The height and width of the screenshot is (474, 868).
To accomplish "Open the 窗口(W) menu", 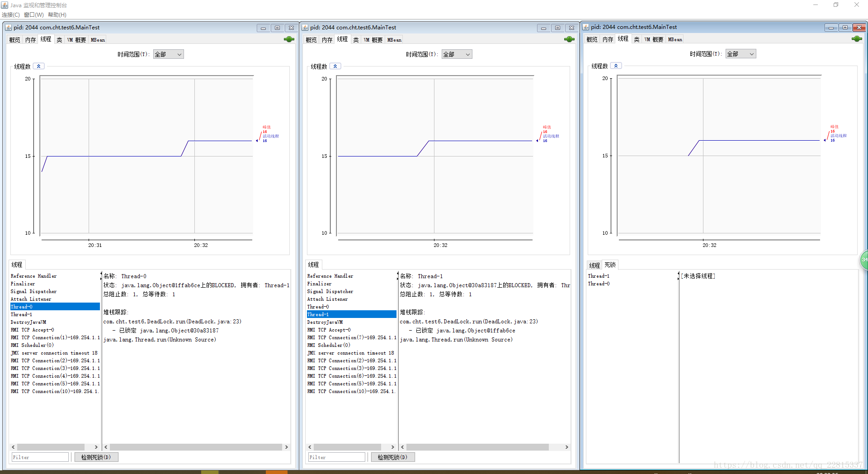I will point(34,15).
